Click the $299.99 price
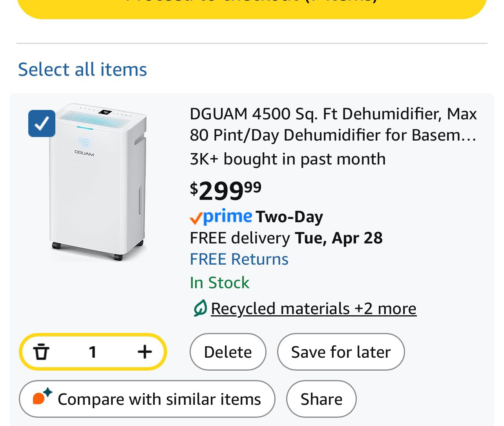 [x=226, y=191]
